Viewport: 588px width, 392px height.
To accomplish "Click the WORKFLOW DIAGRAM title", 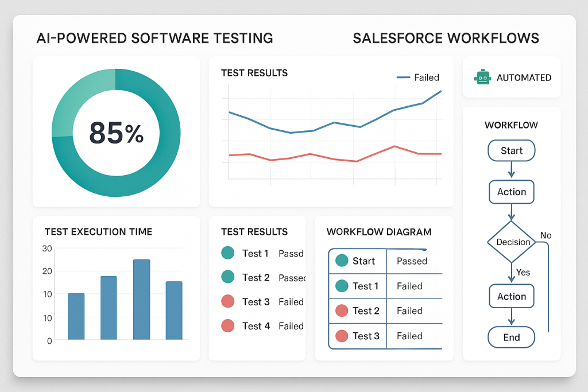I will click(x=379, y=232).
